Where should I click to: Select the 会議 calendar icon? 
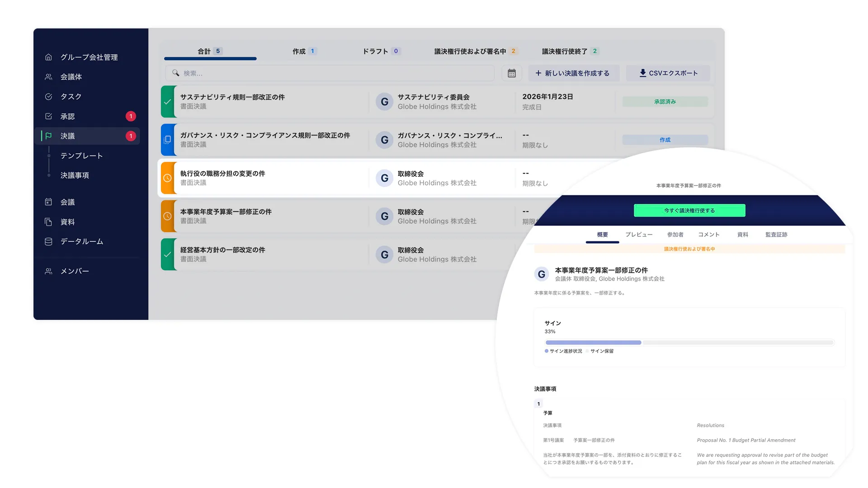pos(48,202)
